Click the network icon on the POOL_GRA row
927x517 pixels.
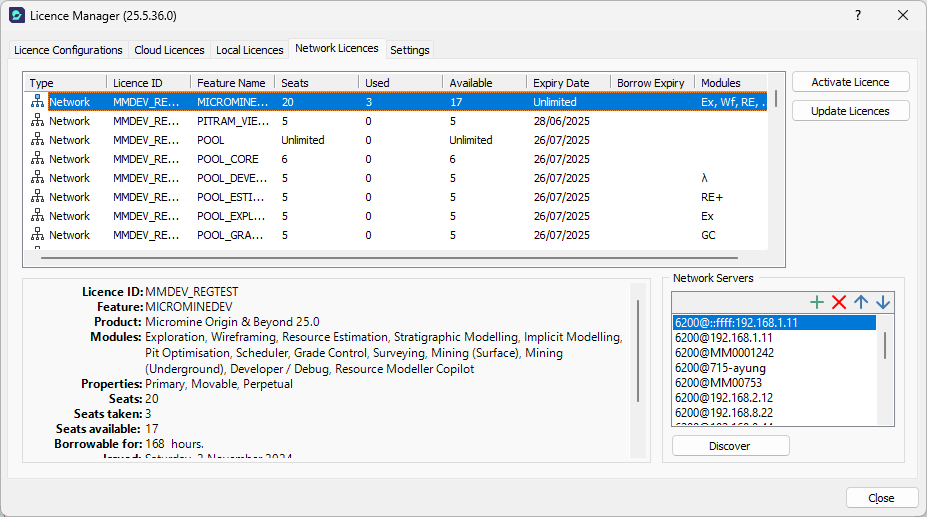pyautogui.click(x=37, y=234)
